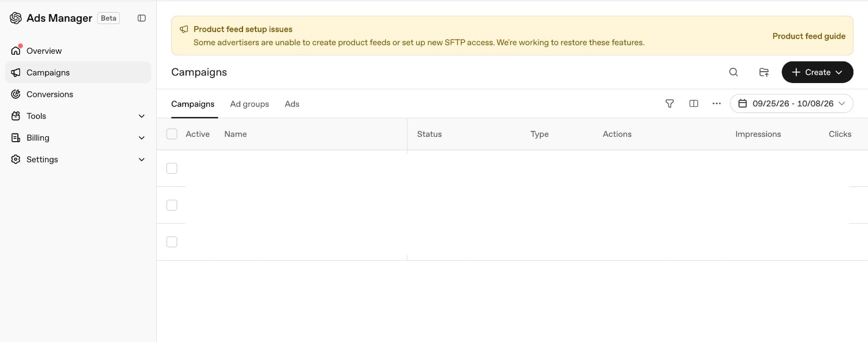Click the calendar icon in date range

click(x=743, y=103)
